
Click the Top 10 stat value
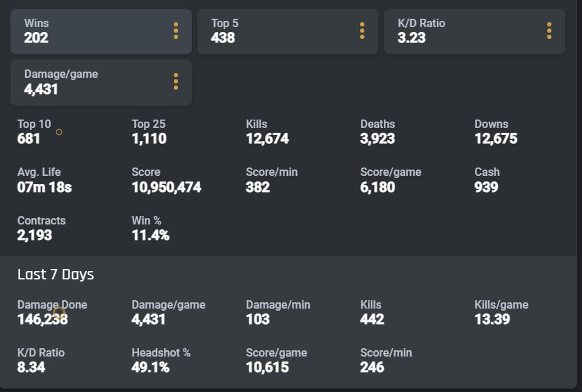29,139
